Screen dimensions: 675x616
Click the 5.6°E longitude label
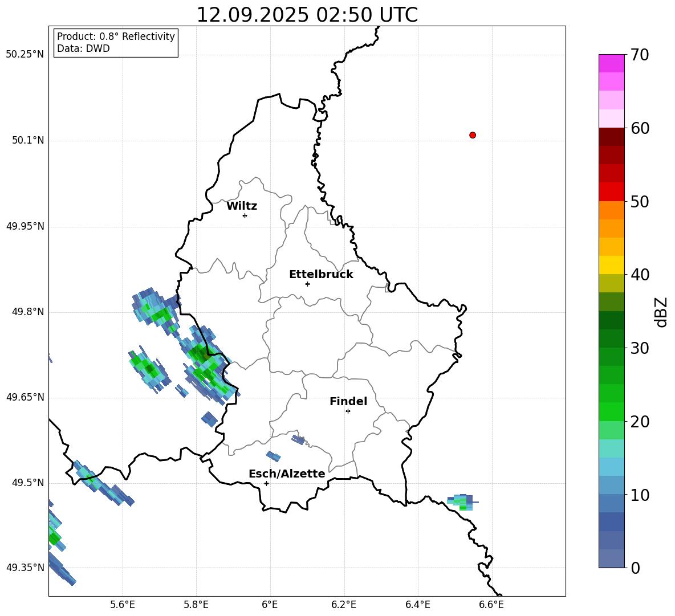click(123, 605)
